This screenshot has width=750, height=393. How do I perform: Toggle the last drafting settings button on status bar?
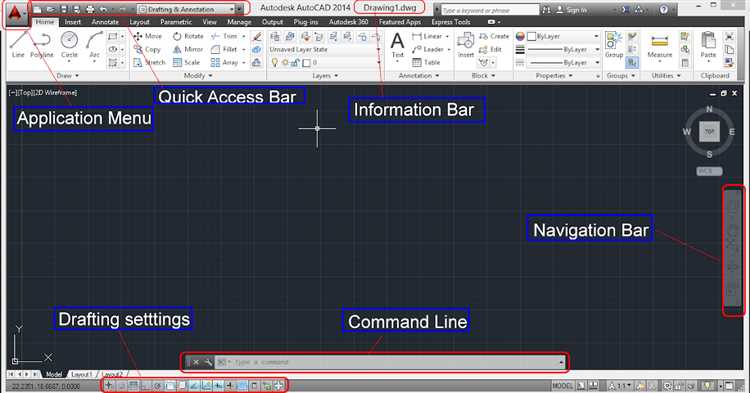point(278,385)
